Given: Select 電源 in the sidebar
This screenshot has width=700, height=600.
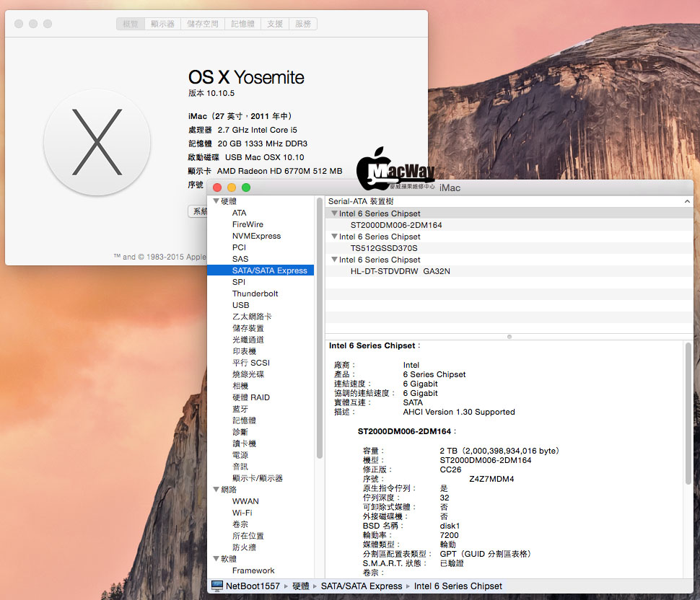Looking at the screenshot, I should pos(240,455).
